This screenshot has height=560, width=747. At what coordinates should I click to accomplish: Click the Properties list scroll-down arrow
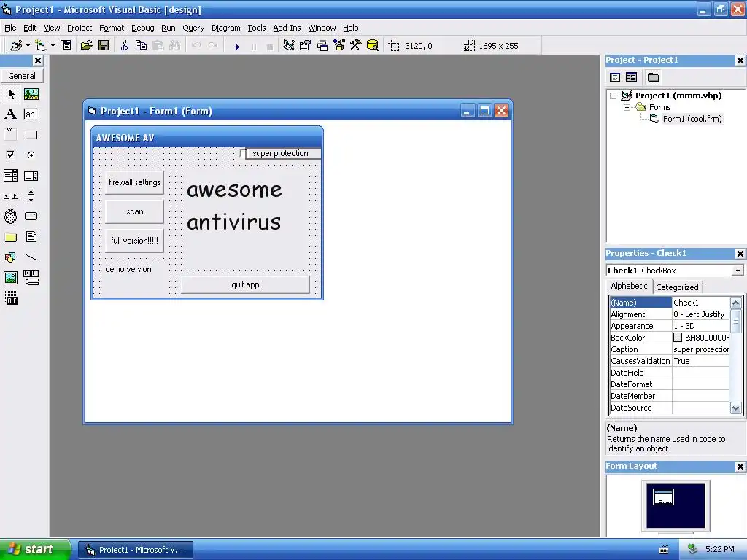(735, 408)
